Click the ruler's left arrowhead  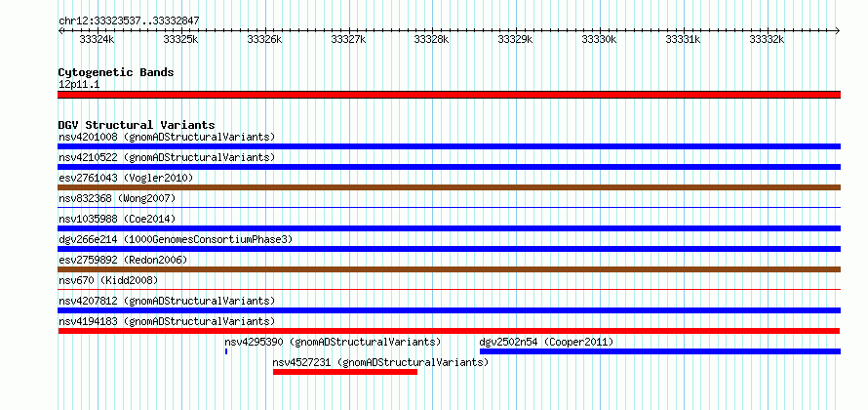[x=60, y=31]
